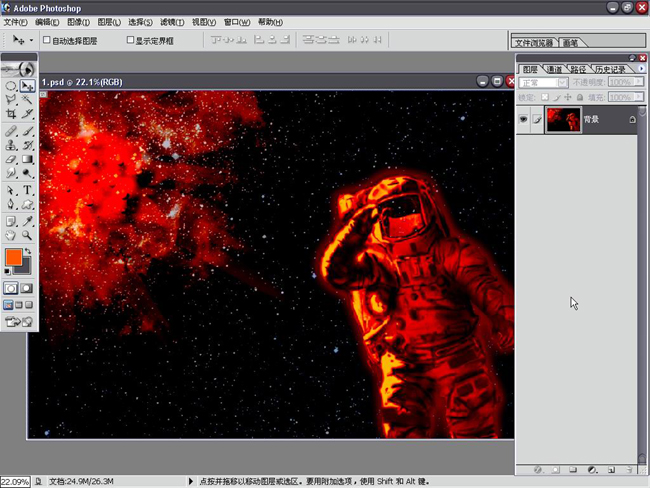Select the Move tool in toolbox
650x488 pixels.
coord(27,86)
